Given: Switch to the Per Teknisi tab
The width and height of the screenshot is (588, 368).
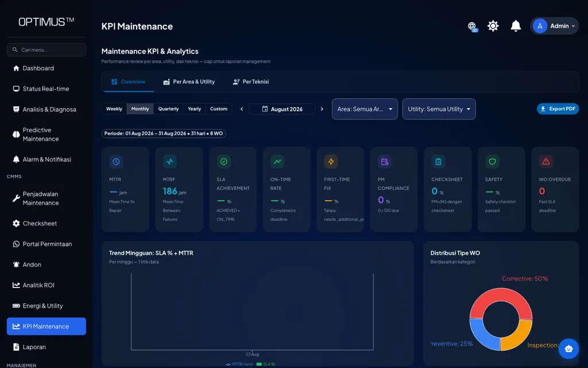Looking at the screenshot, I should coord(251,82).
